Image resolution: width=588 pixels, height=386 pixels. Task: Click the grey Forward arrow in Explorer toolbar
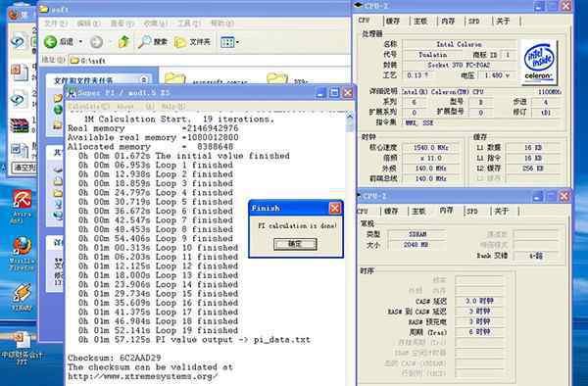[x=96, y=42]
